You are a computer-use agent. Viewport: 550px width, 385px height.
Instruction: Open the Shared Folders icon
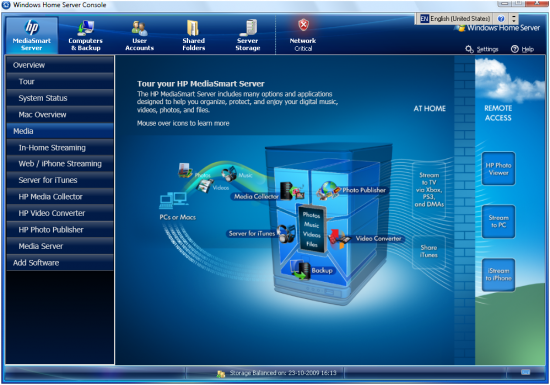[x=193, y=28]
